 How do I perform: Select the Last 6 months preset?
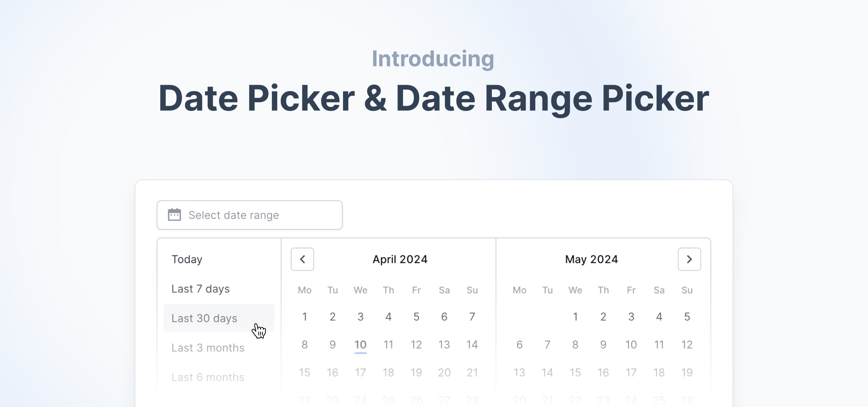pos(208,377)
